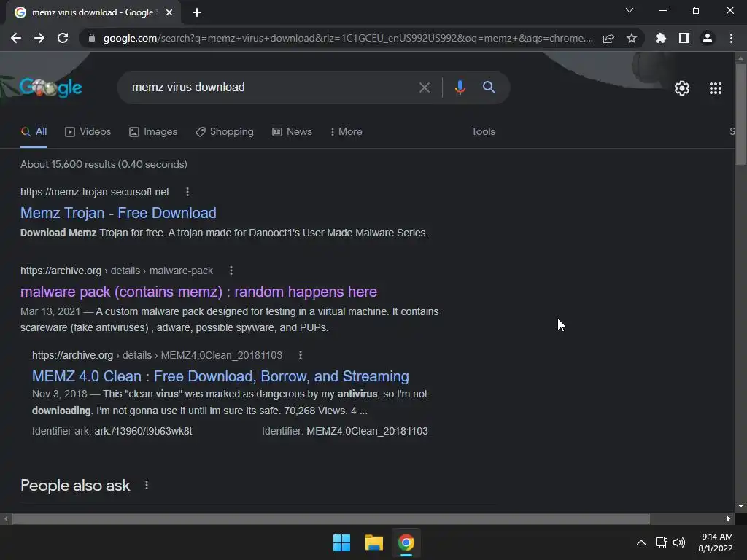The height and width of the screenshot is (560, 747).
Task: Open the volume tray icon
Action: (679, 542)
